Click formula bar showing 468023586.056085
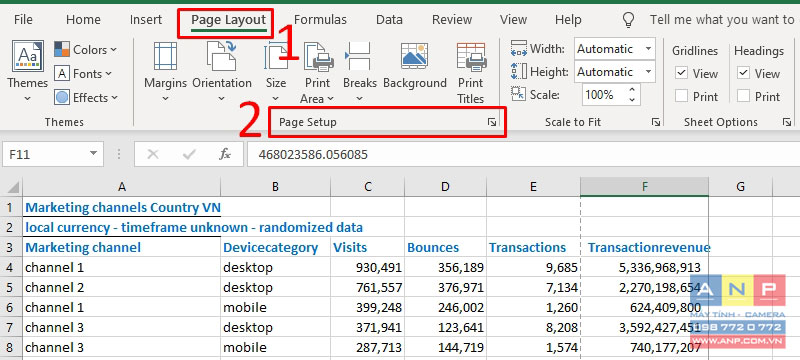This screenshot has width=800, height=360. (x=523, y=154)
